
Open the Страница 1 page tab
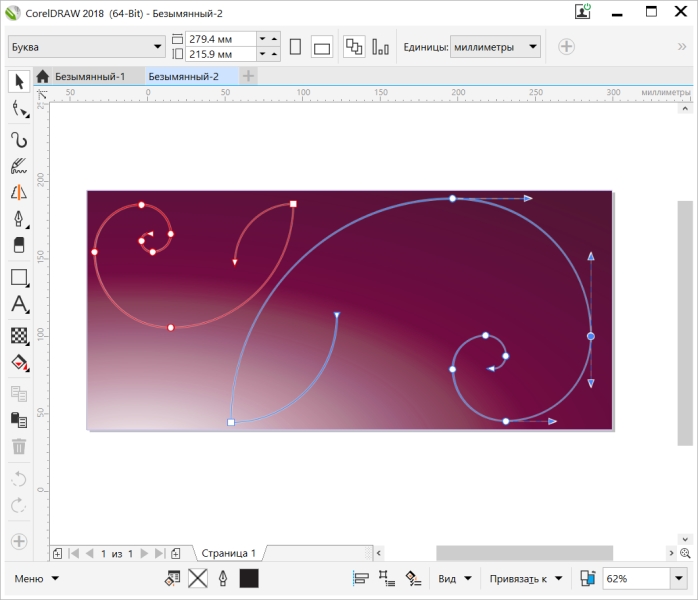(x=229, y=553)
